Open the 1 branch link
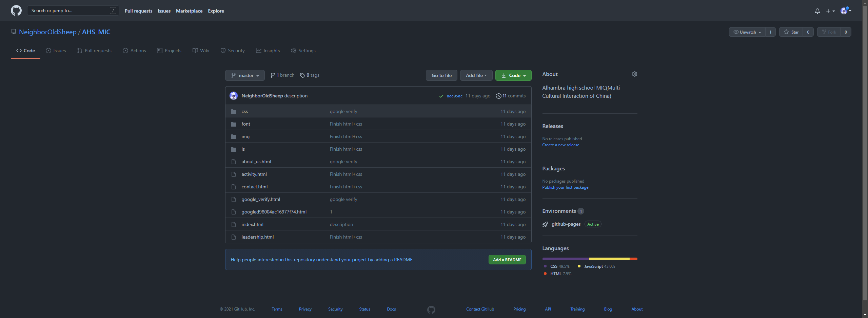The height and width of the screenshot is (318, 868). tap(282, 75)
